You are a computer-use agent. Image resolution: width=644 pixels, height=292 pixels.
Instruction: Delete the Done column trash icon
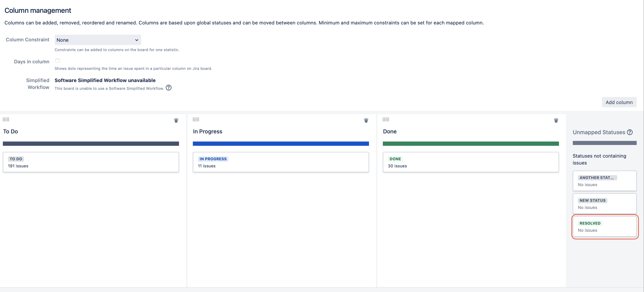(x=556, y=121)
